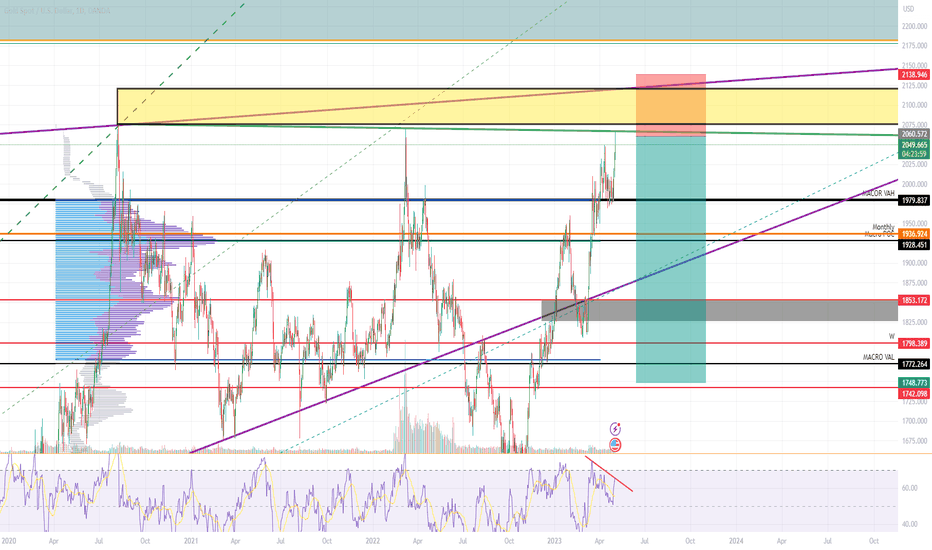Click the 40.00 RSI scale value
932x550 pixels.
click(909, 524)
